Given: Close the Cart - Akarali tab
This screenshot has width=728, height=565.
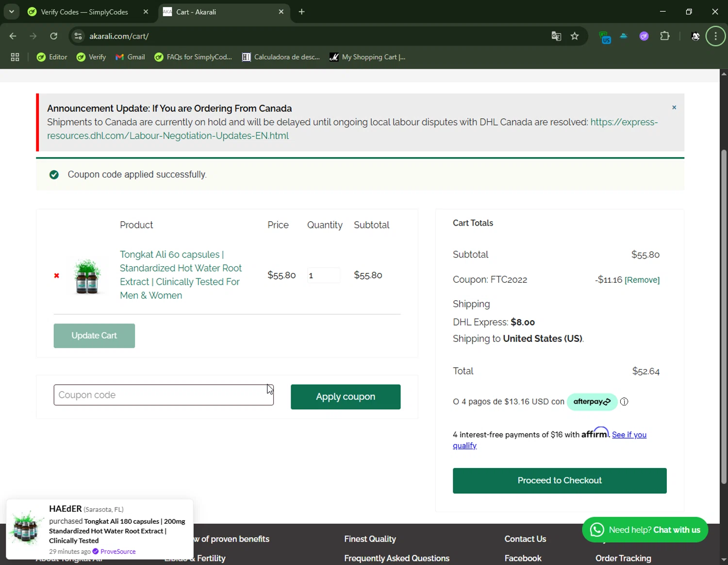Looking at the screenshot, I should 281,12.
